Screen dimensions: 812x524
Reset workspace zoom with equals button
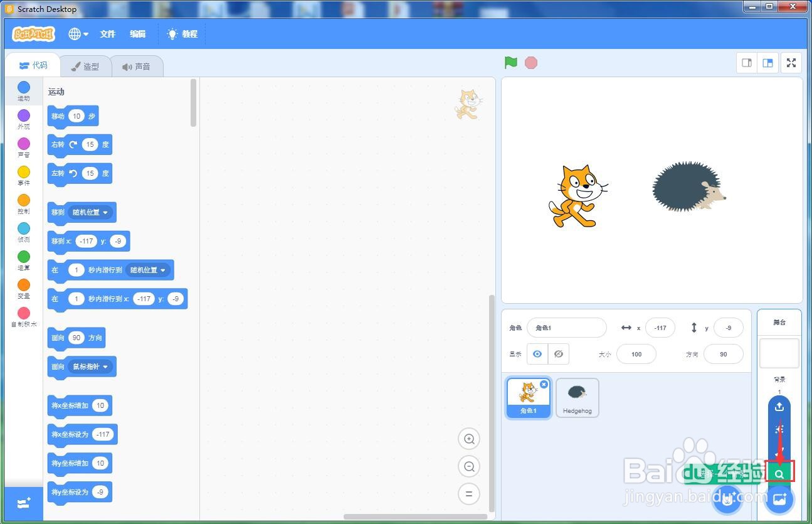468,494
